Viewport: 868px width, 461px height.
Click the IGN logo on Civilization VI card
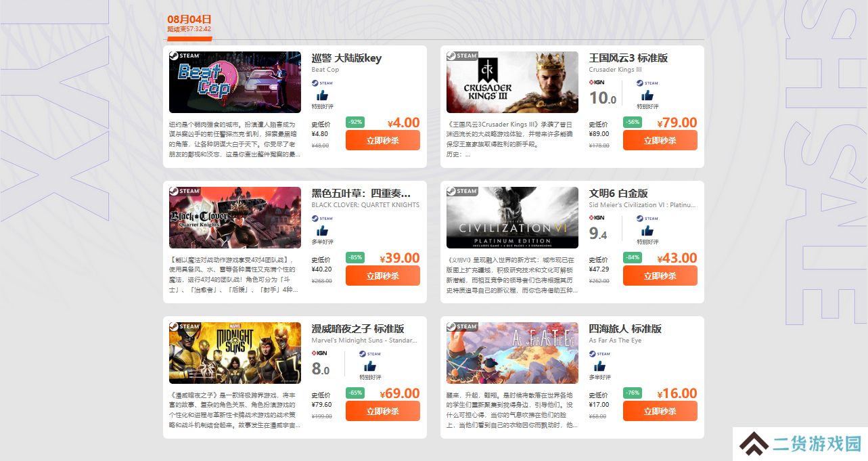[597, 218]
